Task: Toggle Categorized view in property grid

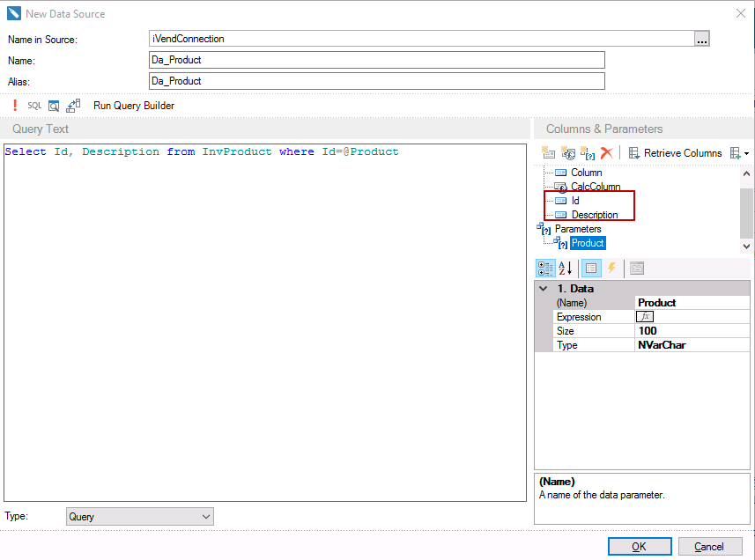Action: [x=545, y=269]
